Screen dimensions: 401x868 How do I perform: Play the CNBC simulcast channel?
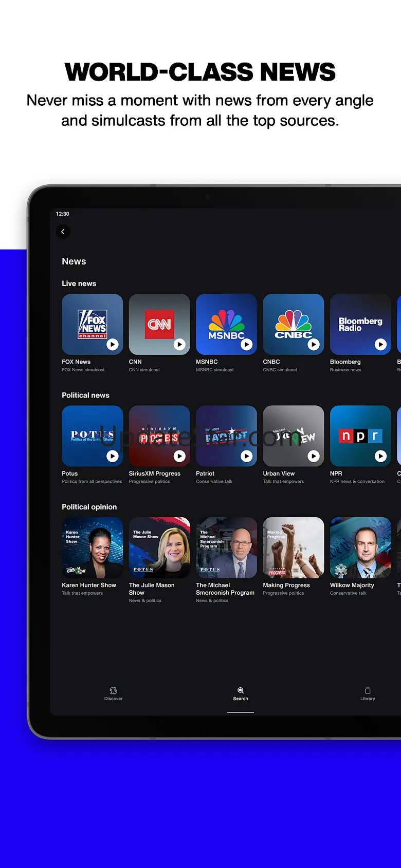click(x=313, y=345)
